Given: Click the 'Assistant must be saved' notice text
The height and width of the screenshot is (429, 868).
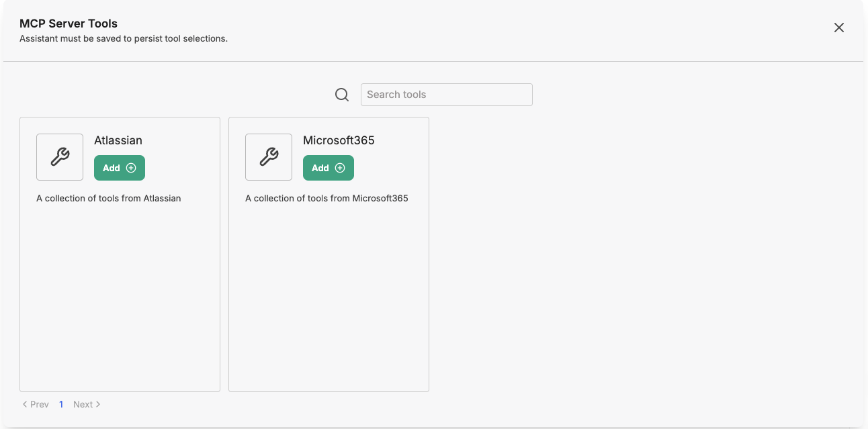Looking at the screenshot, I should pyautogui.click(x=124, y=38).
